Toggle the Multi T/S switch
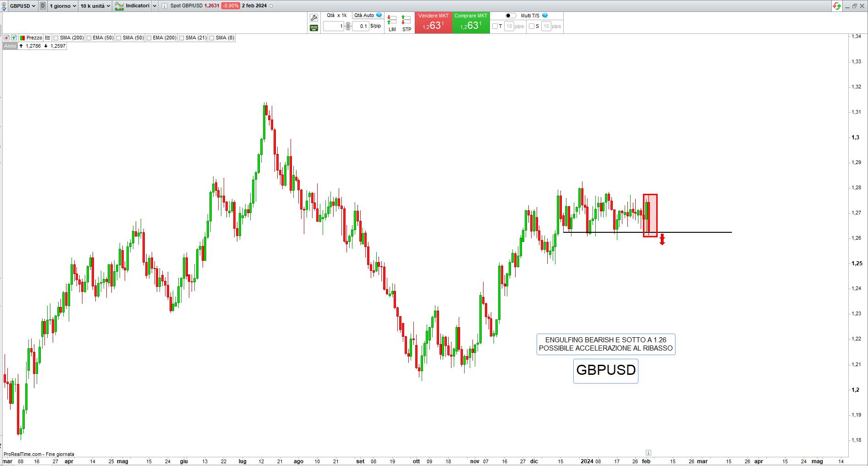868x466 pixels. [511, 16]
